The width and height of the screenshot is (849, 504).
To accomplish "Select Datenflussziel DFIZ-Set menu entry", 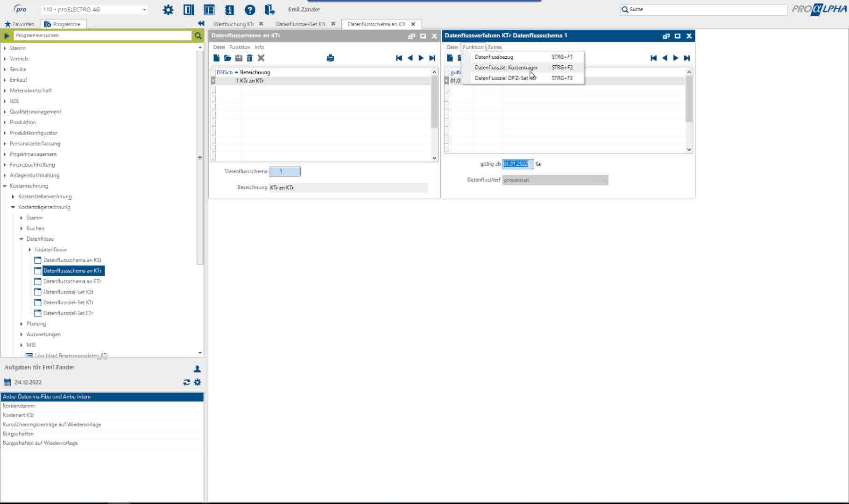I will click(x=523, y=78).
